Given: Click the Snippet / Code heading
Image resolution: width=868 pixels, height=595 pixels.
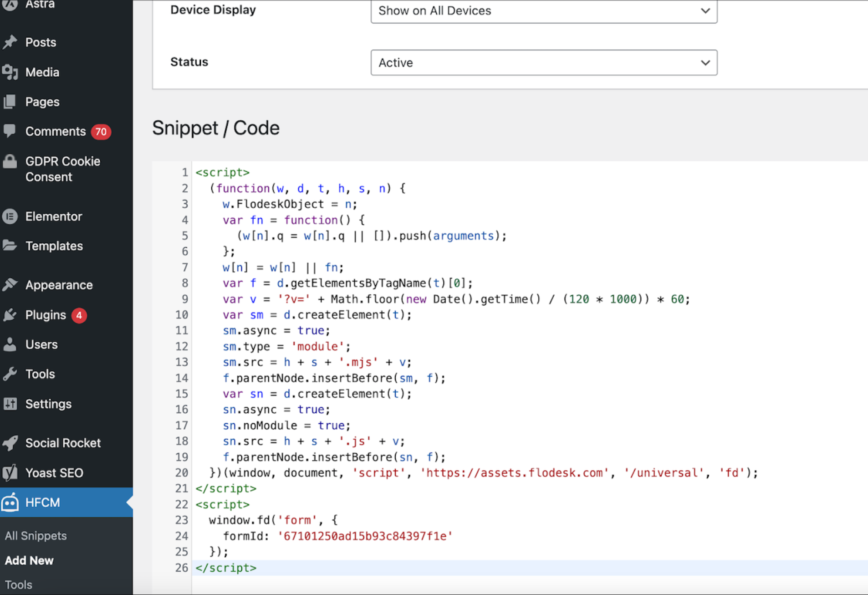Looking at the screenshot, I should point(216,128).
